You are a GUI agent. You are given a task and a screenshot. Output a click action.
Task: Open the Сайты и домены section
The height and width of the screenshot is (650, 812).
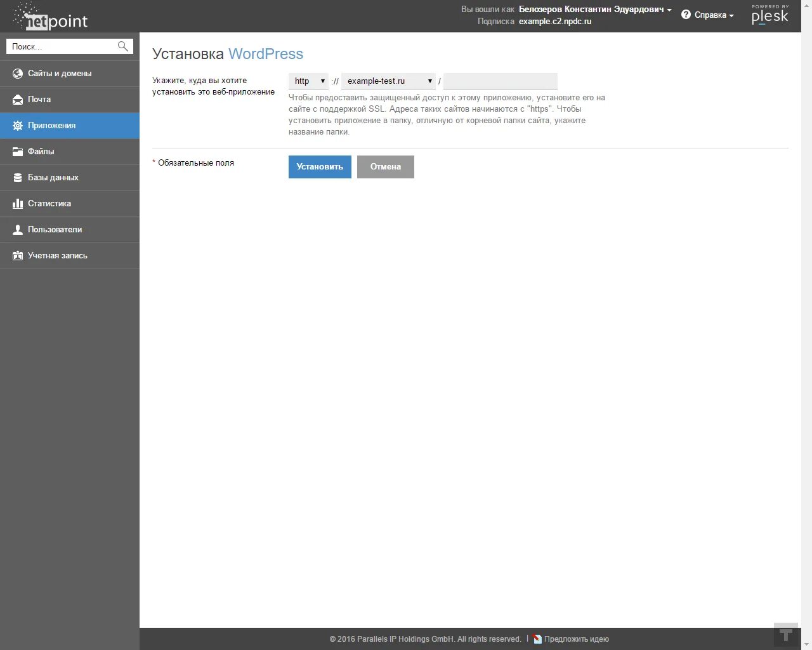(70, 74)
